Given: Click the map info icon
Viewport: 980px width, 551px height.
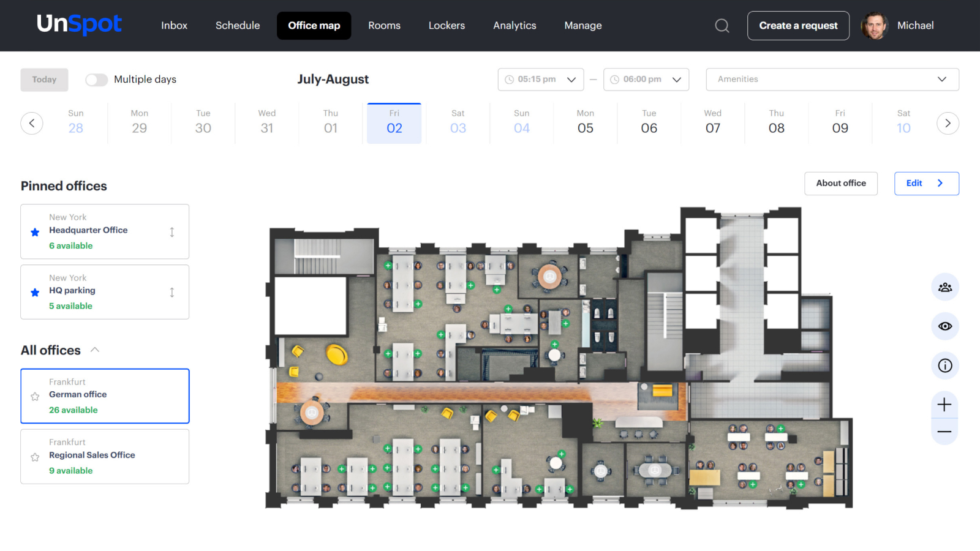Looking at the screenshot, I should 944,365.
